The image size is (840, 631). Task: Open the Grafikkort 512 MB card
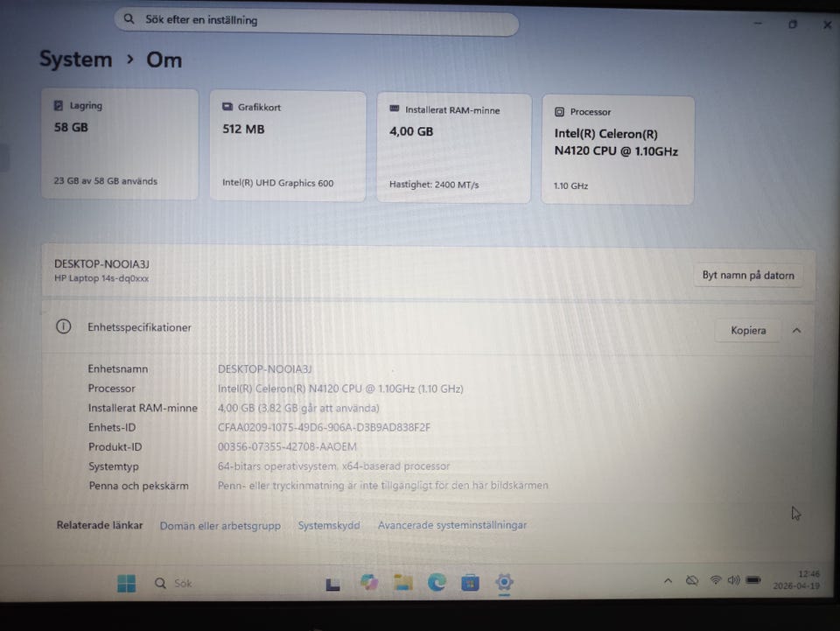point(288,145)
